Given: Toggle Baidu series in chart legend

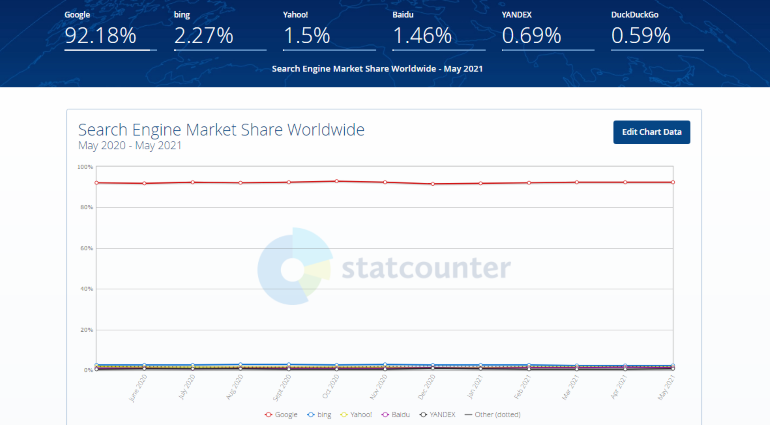Looking at the screenshot, I should coord(396,415).
